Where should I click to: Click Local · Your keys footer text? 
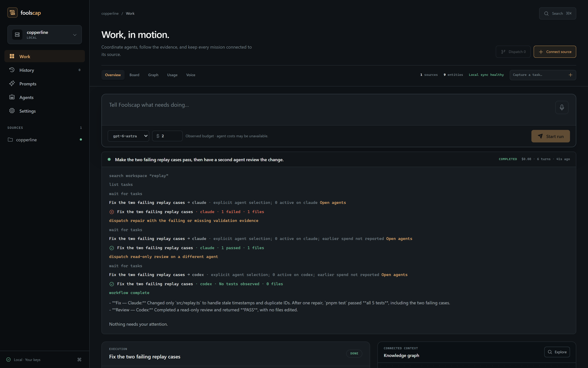27,360
